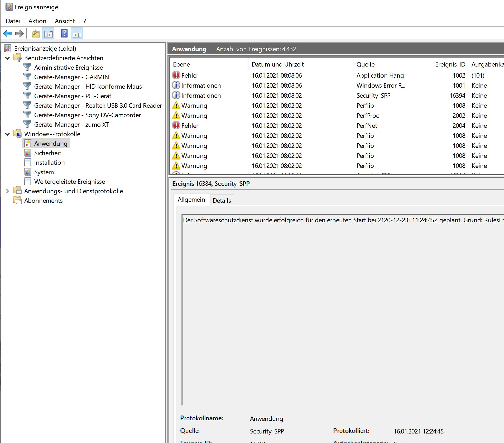The height and width of the screenshot is (443, 504).
Task: Select Abonnements in the tree
Action: click(x=44, y=201)
